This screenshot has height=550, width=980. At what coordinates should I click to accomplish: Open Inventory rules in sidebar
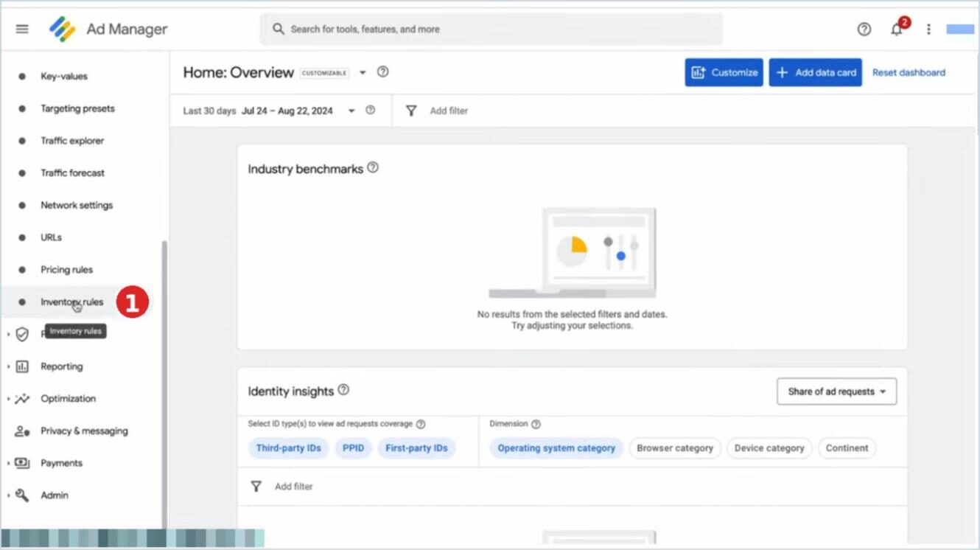tap(71, 302)
